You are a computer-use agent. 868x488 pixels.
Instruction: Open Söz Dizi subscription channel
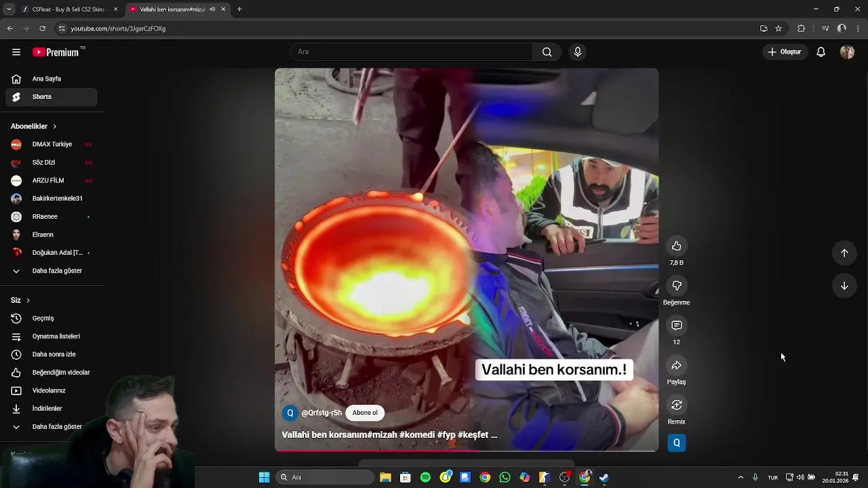click(52, 163)
